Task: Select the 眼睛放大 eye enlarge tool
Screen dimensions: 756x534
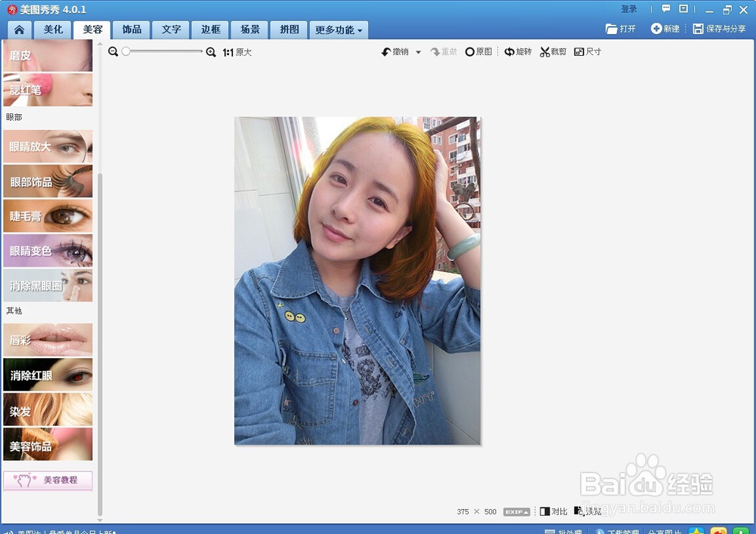Action: 47,146
